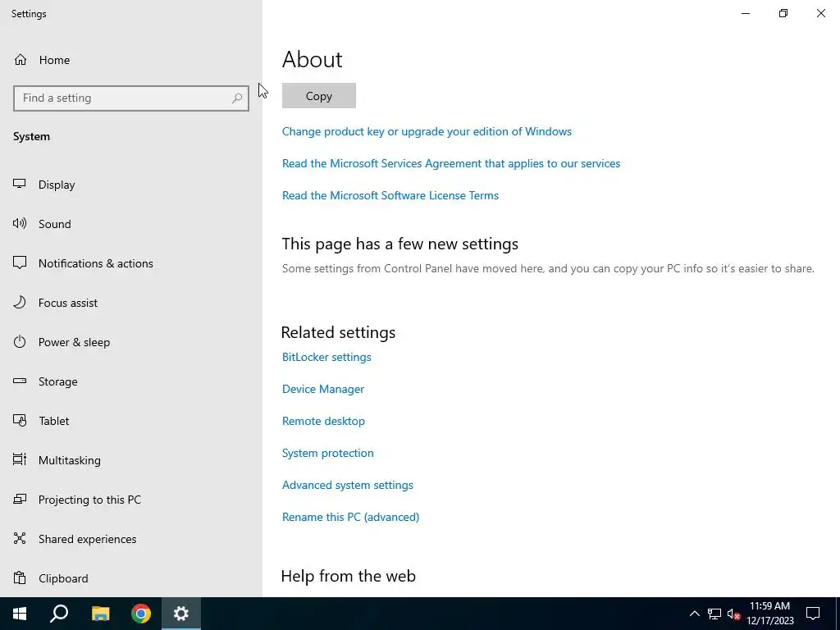The height and width of the screenshot is (630, 840).
Task: Open Advanced system settings link
Action: pyautogui.click(x=348, y=485)
